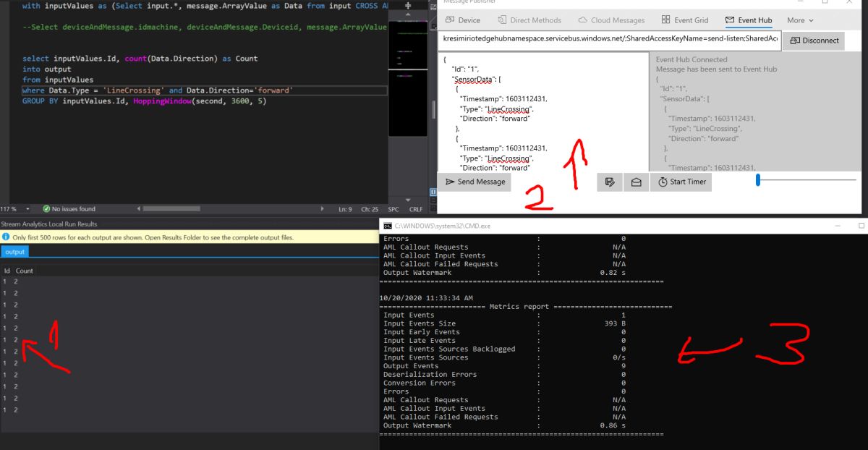Click the open envelope icon button

[x=636, y=182]
